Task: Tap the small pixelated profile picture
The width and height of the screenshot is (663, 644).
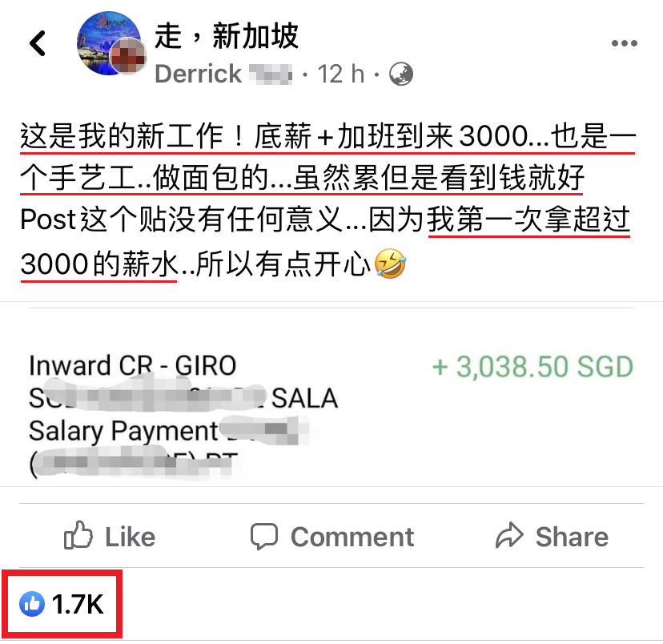Action: pyautogui.click(x=128, y=56)
